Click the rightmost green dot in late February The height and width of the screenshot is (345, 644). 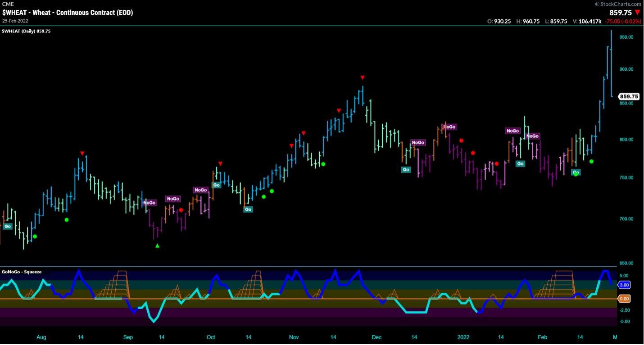pyautogui.click(x=591, y=161)
